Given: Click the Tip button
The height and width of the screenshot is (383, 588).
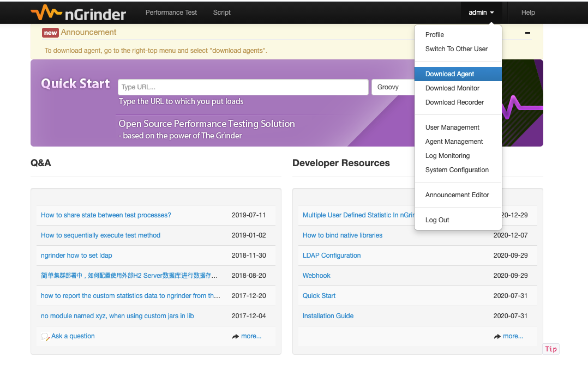Looking at the screenshot, I should [551, 349].
